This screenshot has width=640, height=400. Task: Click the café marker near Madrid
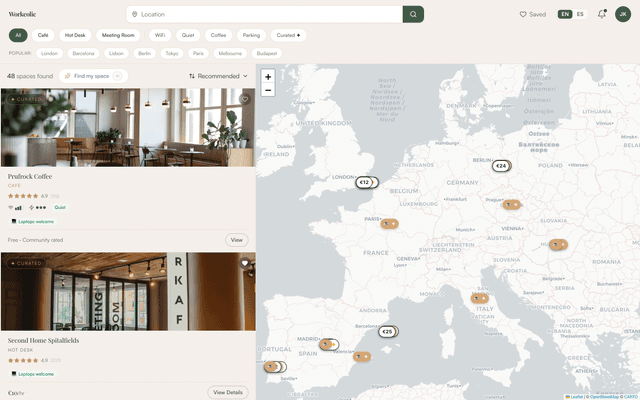pyautogui.click(x=328, y=344)
